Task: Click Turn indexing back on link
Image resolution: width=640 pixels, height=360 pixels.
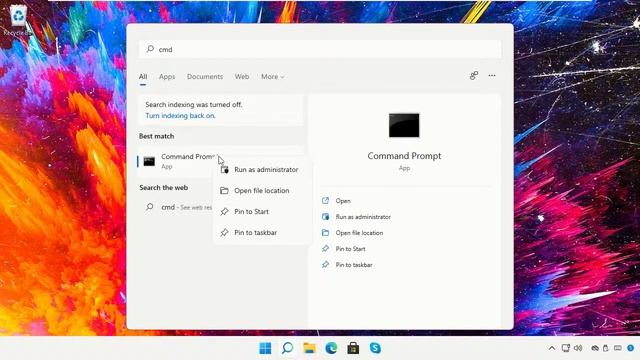Action: pos(180,116)
